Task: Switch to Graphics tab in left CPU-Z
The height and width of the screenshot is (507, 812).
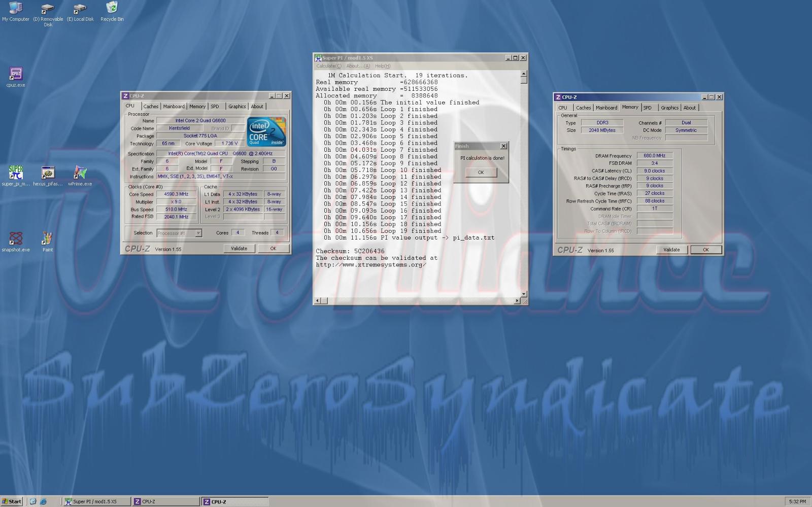Action: [x=237, y=107]
